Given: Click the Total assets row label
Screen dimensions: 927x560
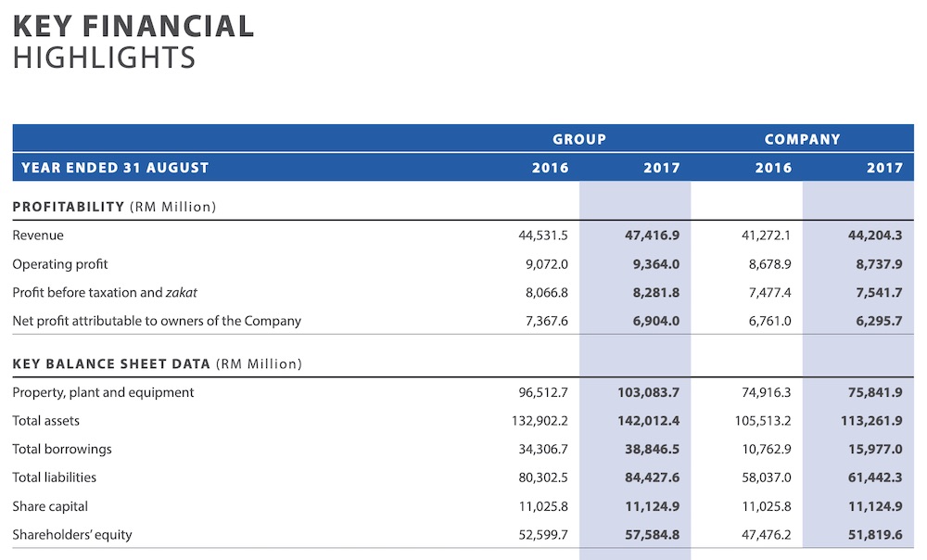Looking at the screenshot, I should coord(45,421).
